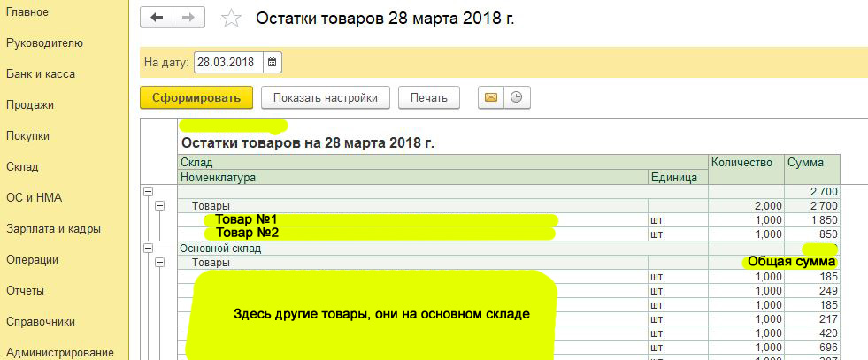Go to the Отчеты section
Viewport: 868px width, 360px height.
[25, 290]
